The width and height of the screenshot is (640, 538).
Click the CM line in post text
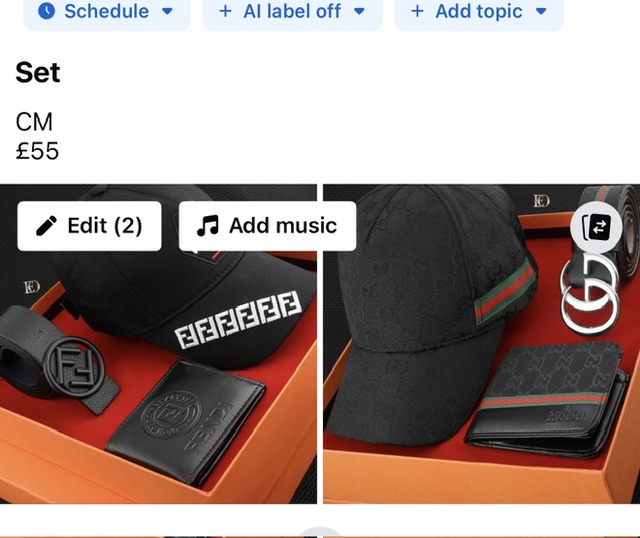pos(34,122)
